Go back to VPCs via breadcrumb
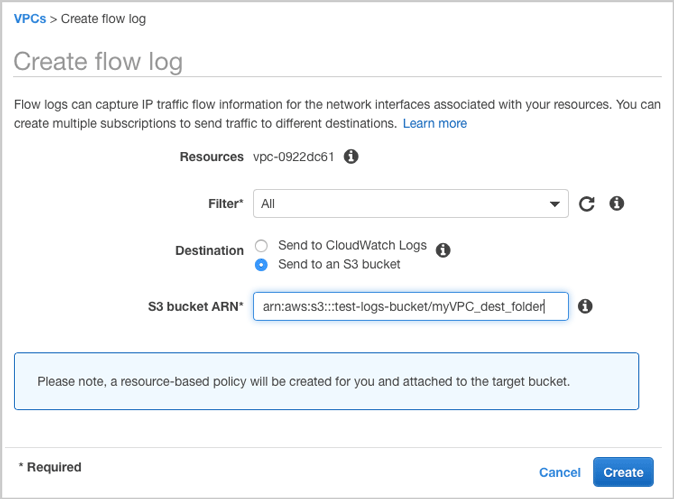The image size is (674, 499). pyautogui.click(x=30, y=19)
